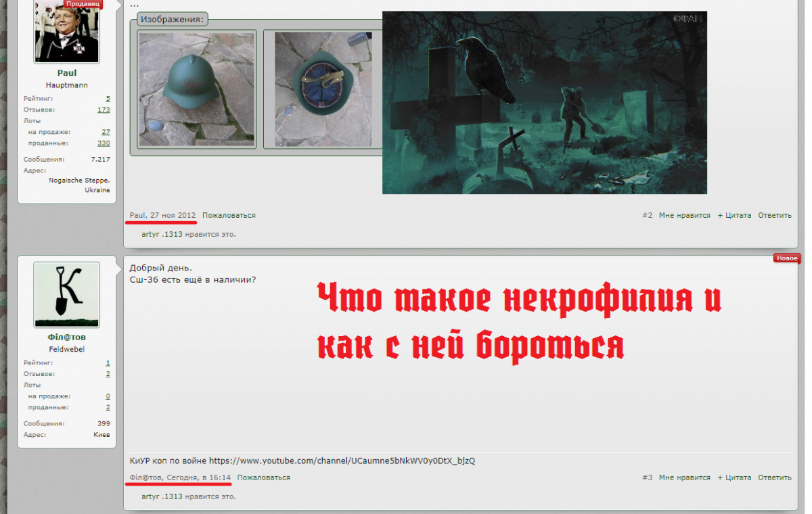The image size is (812, 514).
Task: Open Paul's avatar picture
Action: (x=66, y=31)
